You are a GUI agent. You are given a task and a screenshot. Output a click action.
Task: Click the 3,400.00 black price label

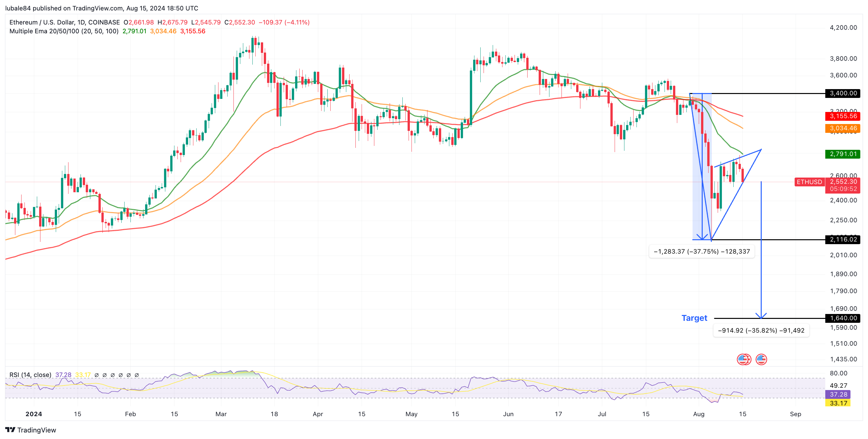click(x=843, y=93)
